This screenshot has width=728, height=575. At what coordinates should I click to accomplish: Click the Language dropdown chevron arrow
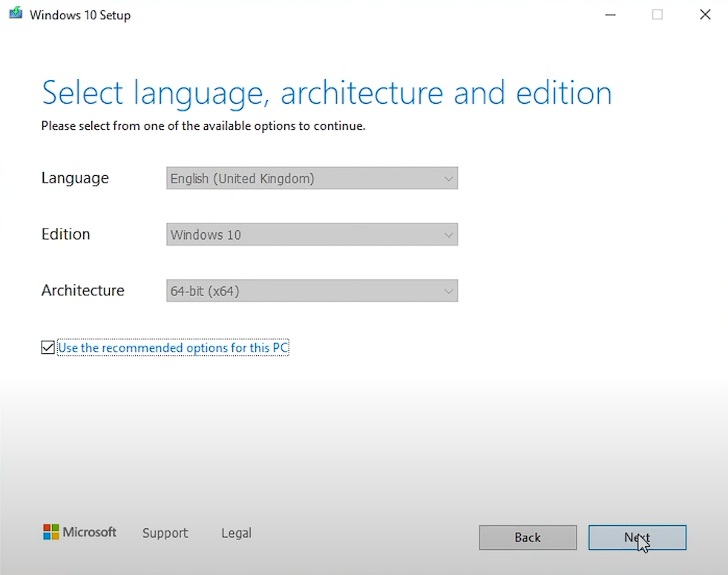[x=448, y=178]
